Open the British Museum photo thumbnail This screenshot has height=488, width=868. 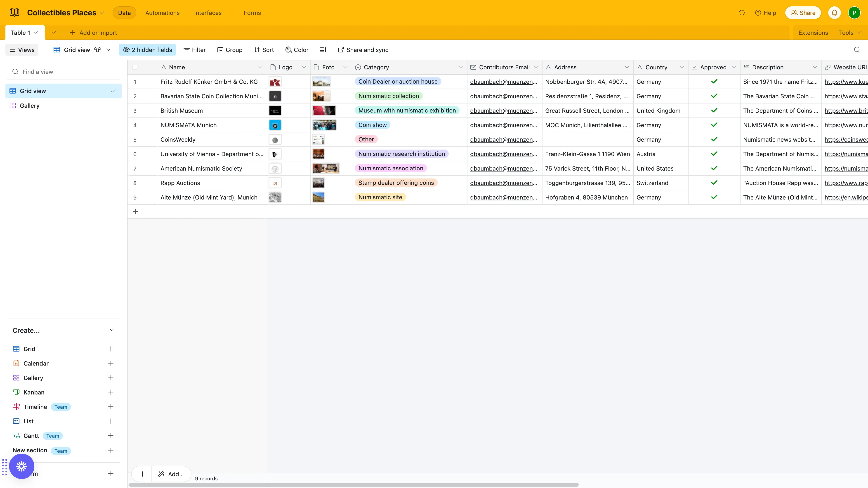[x=324, y=110]
